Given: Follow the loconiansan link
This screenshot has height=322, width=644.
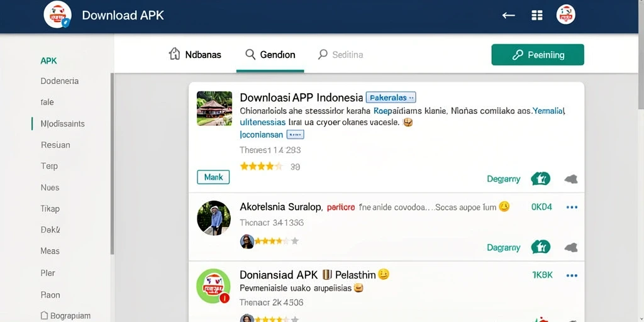Looking at the screenshot, I should tap(261, 135).
